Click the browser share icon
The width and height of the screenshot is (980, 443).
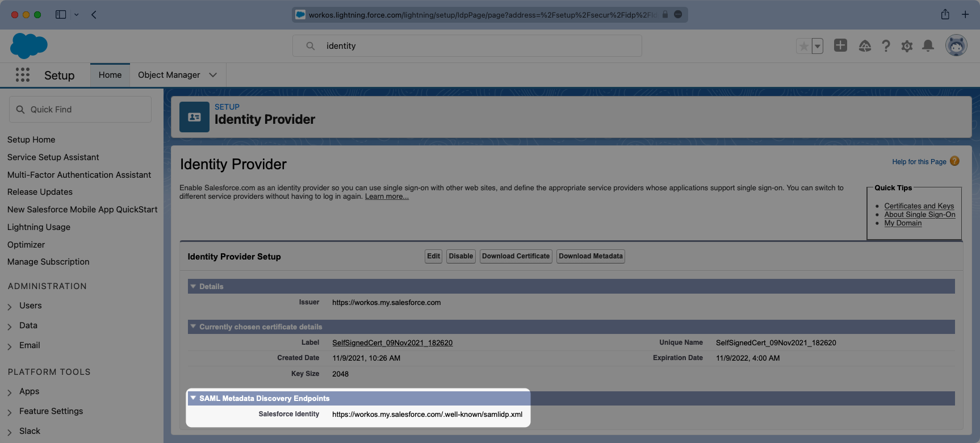pos(945,15)
